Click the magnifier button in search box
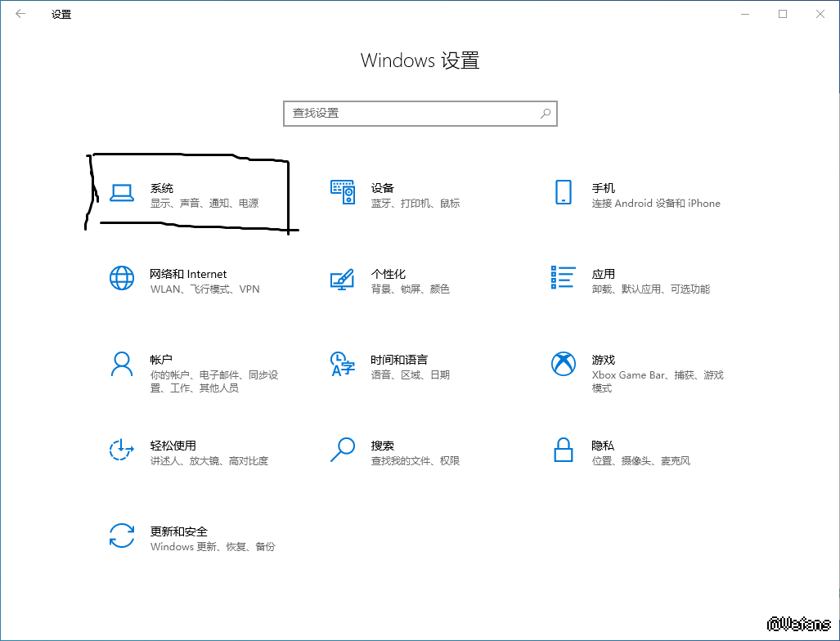 pyautogui.click(x=546, y=114)
